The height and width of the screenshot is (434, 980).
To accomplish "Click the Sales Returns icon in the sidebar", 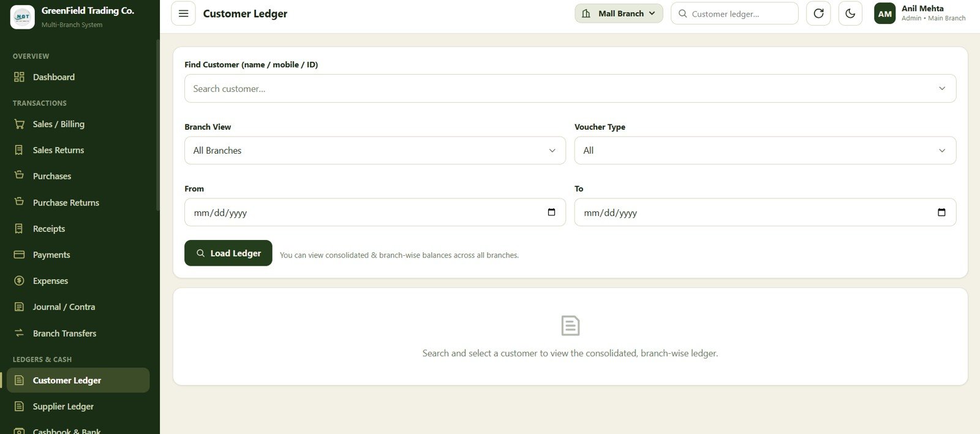I will (x=19, y=150).
